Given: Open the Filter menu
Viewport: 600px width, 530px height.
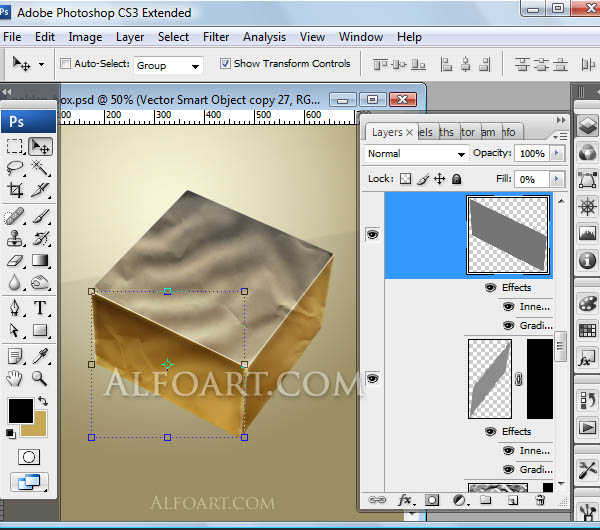Looking at the screenshot, I should point(216,37).
